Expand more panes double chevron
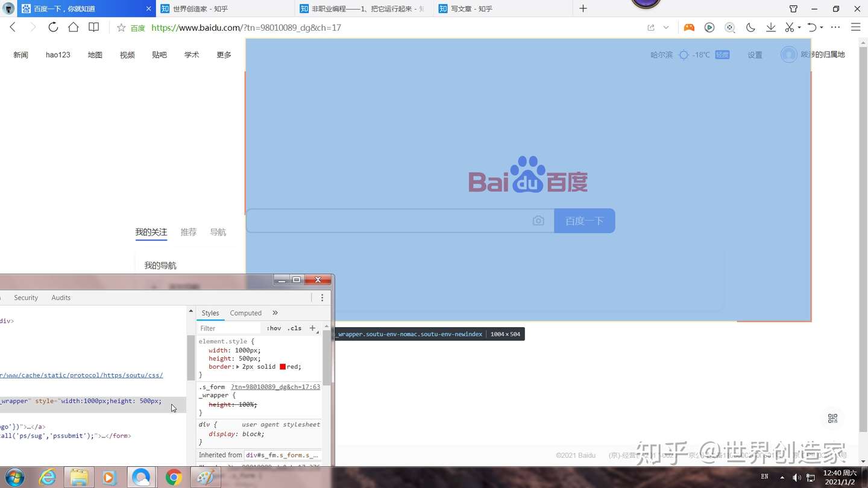868x488 pixels. (275, 313)
